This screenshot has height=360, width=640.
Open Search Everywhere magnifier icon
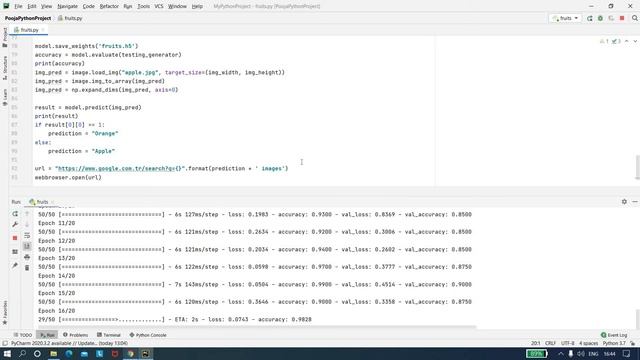pyautogui.click(x=635, y=18)
